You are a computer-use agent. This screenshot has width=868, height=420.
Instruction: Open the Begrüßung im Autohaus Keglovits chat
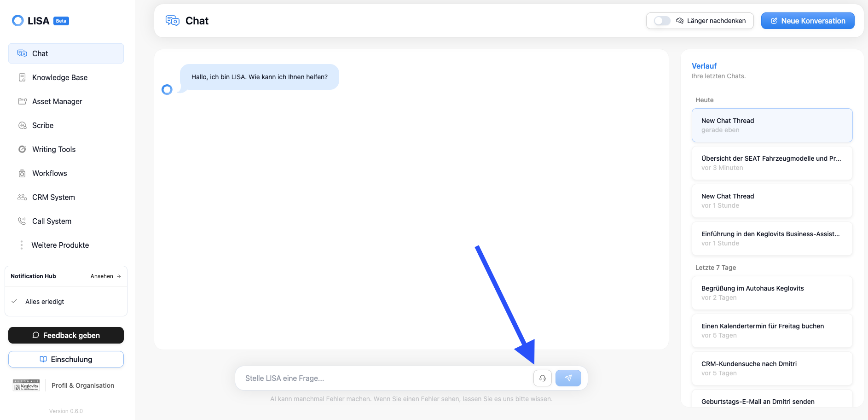tap(772, 293)
